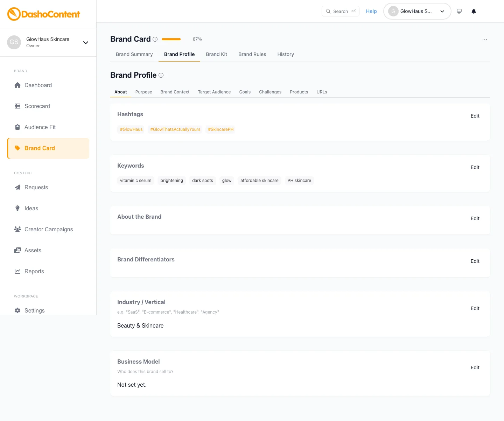Open the Brand Rules tab
Viewport: 504px width, 421px height.
(x=252, y=54)
